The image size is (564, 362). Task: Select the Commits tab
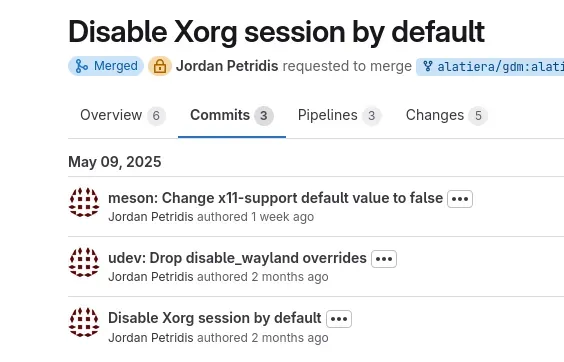[x=232, y=116]
